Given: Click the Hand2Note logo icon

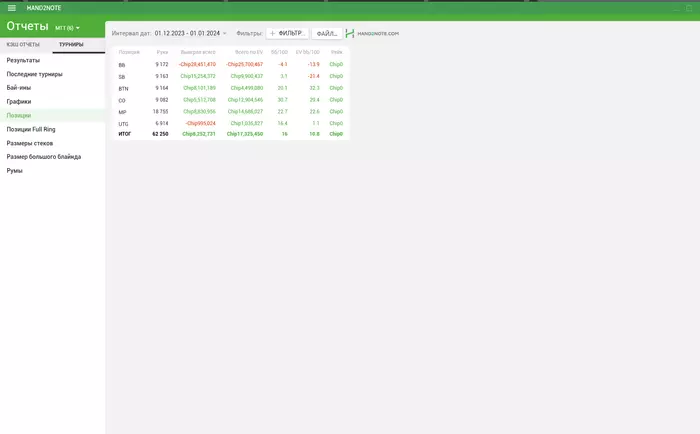Looking at the screenshot, I should tap(350, 33).
